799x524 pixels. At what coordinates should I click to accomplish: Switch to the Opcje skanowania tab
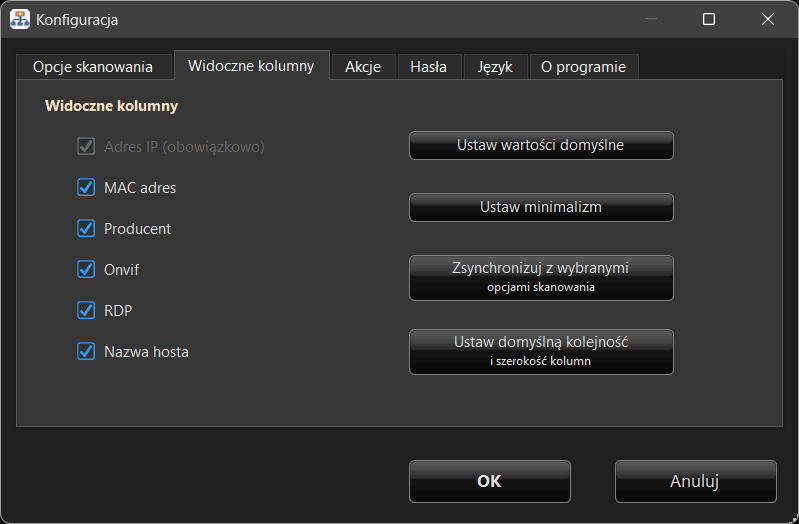tap(93, 67)
